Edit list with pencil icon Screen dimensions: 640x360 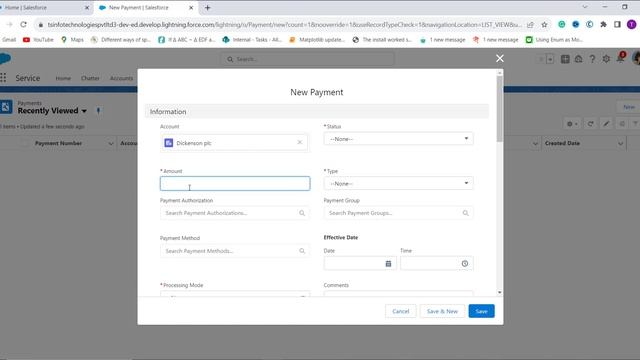(607, 124)
